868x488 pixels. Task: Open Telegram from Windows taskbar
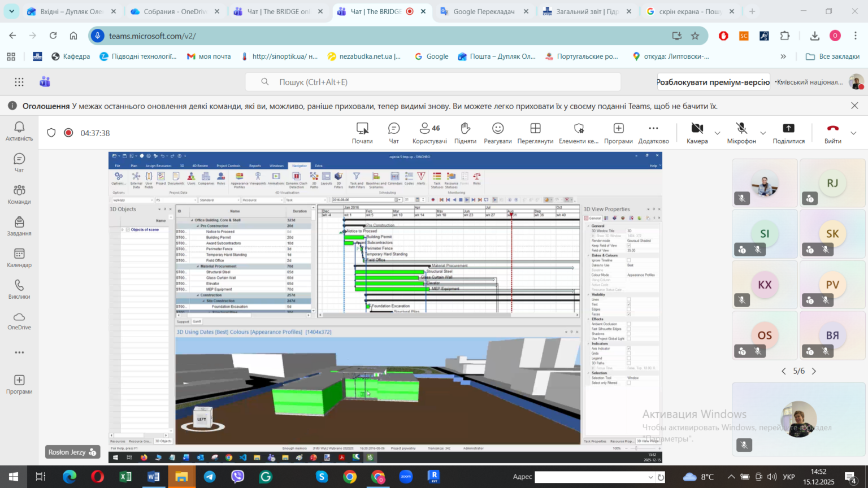point(210,477)
